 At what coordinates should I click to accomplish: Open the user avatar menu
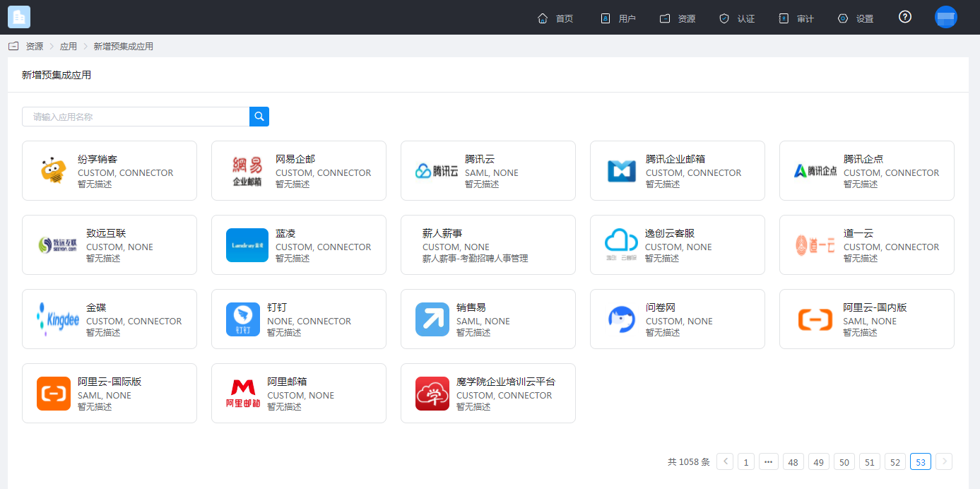[x=946, y=17]
